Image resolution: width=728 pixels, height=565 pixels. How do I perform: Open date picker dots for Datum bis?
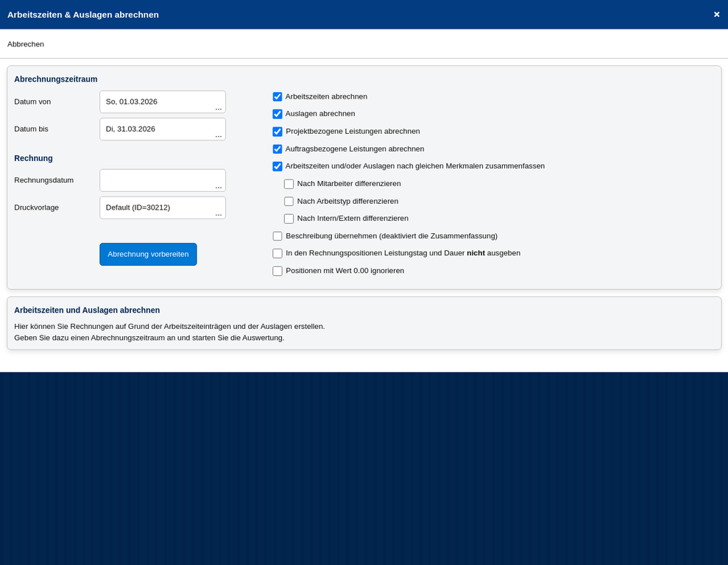coord(219,135)
